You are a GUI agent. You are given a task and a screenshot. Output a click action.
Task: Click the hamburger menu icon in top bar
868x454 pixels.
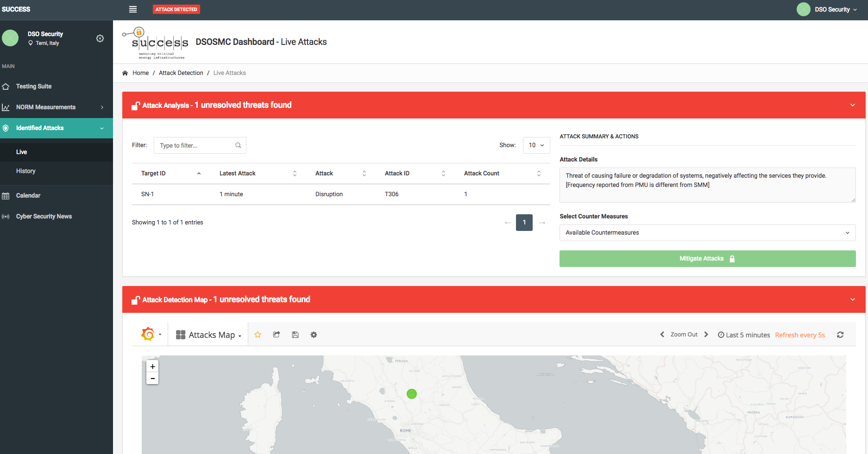coord(133,9)
